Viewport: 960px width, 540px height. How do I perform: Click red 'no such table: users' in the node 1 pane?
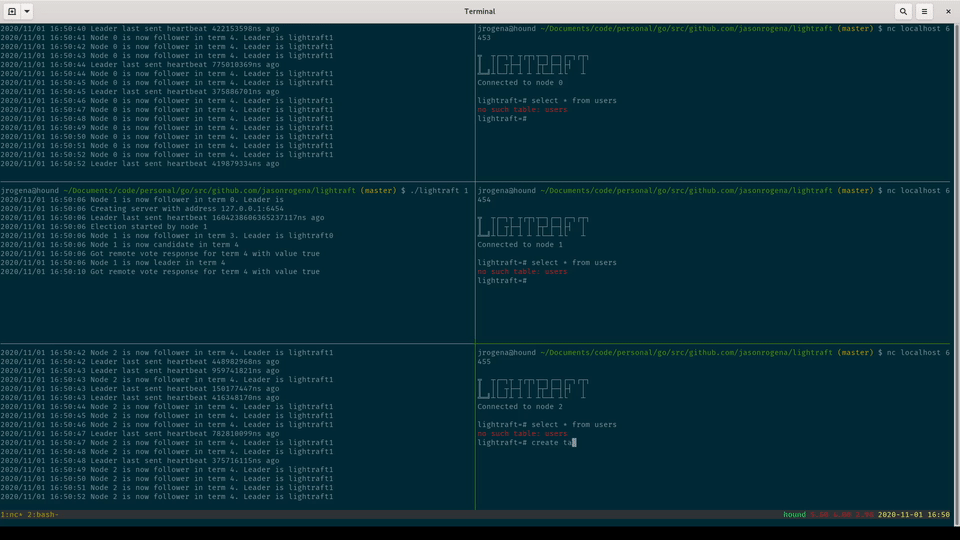(x=522, y=271)
